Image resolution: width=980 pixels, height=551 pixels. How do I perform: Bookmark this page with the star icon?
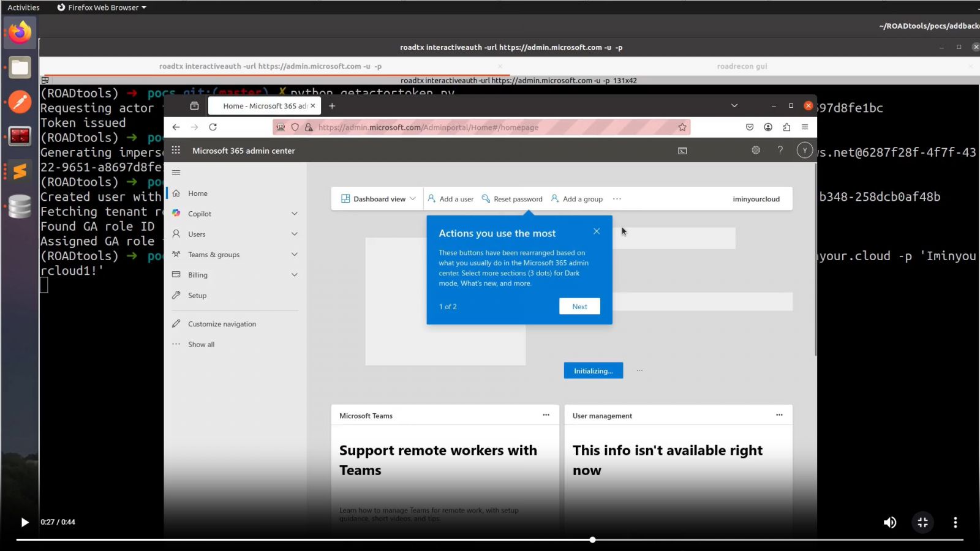(682, 127)
